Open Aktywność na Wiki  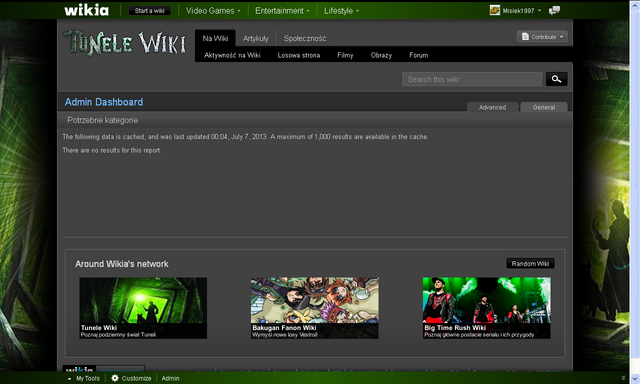tap(232, 55)
